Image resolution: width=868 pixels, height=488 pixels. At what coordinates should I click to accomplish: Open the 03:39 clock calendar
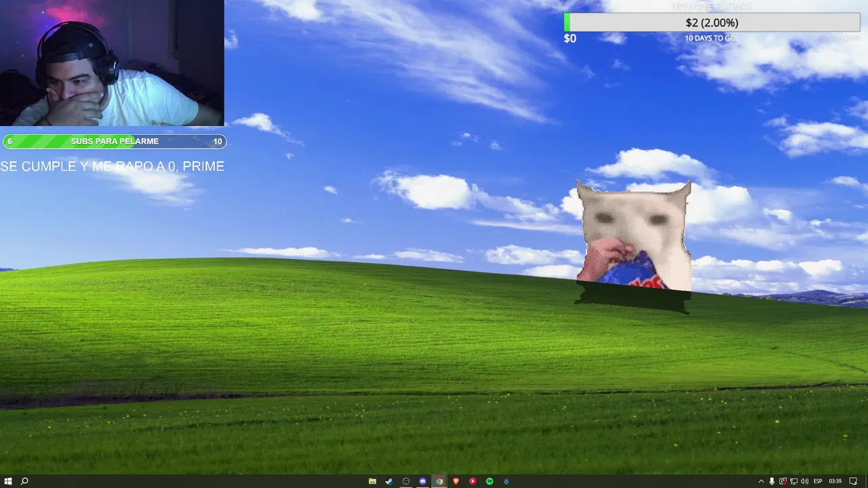835,481
